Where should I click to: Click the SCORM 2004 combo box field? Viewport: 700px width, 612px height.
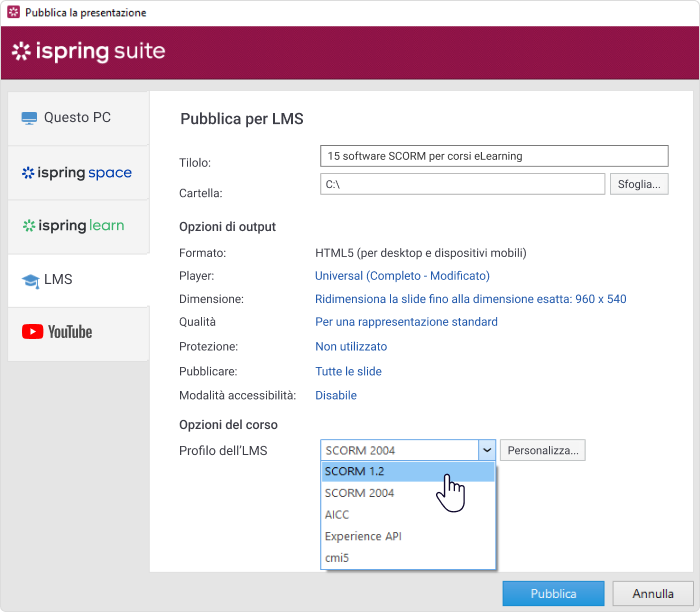[x=400, y=450]
